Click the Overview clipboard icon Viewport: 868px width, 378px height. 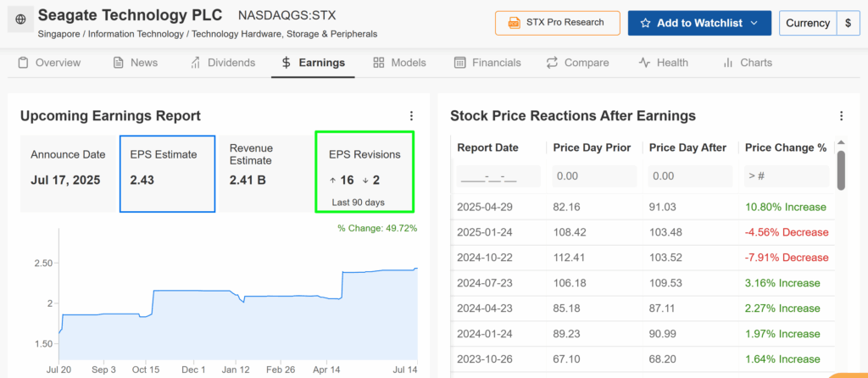point(23,63)
